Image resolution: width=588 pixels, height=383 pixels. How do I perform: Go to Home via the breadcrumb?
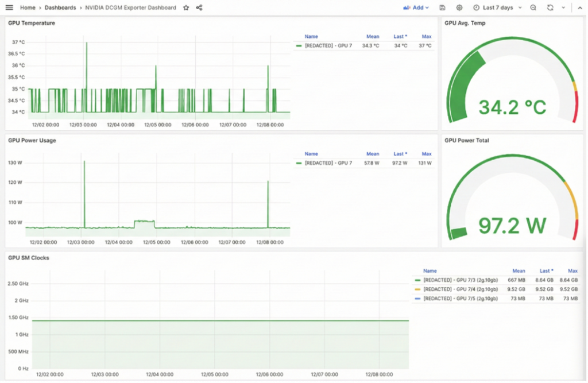[x=28, y=7]
